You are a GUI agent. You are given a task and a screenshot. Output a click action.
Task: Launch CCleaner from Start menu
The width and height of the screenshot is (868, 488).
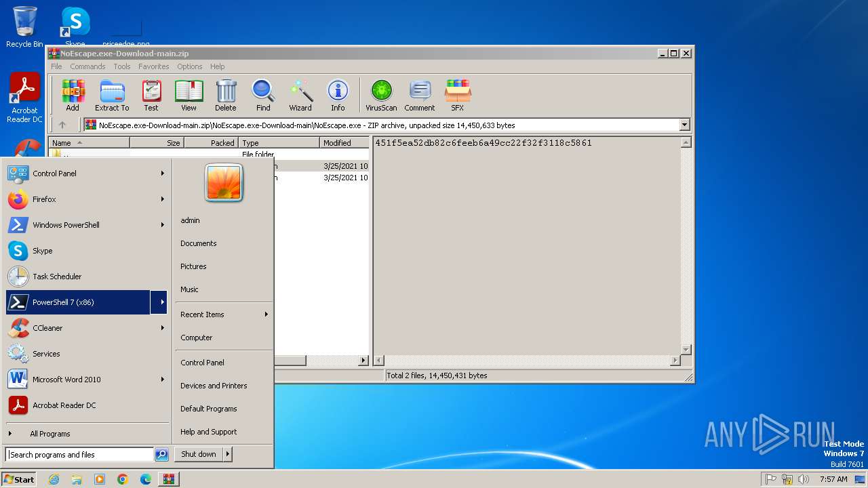point(86,328)
